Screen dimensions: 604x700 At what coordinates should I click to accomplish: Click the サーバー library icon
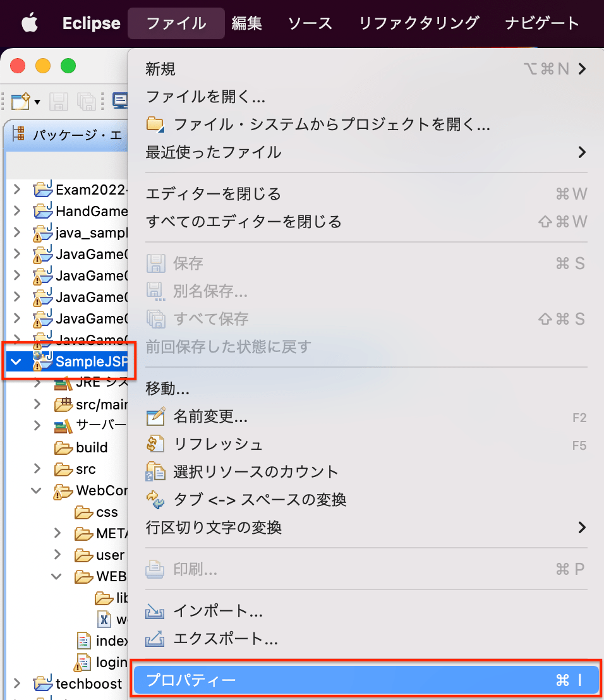tap(63, 426)
